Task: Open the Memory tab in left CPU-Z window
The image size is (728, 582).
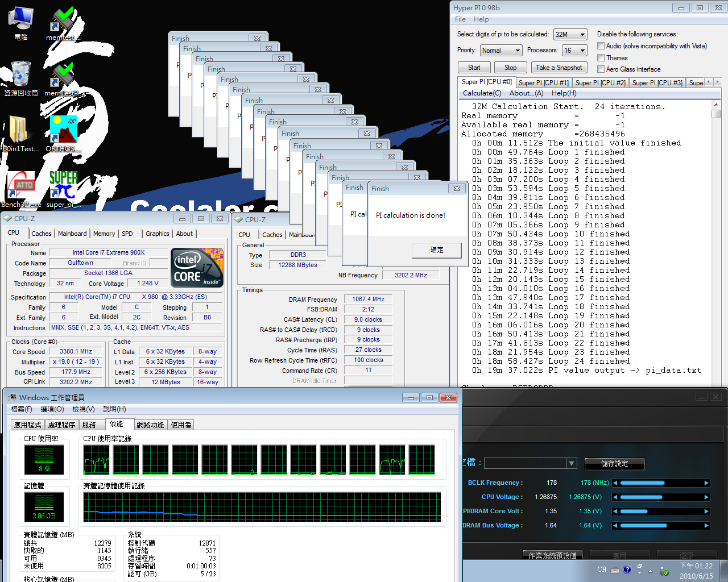Action: click(x=104, y=234)
